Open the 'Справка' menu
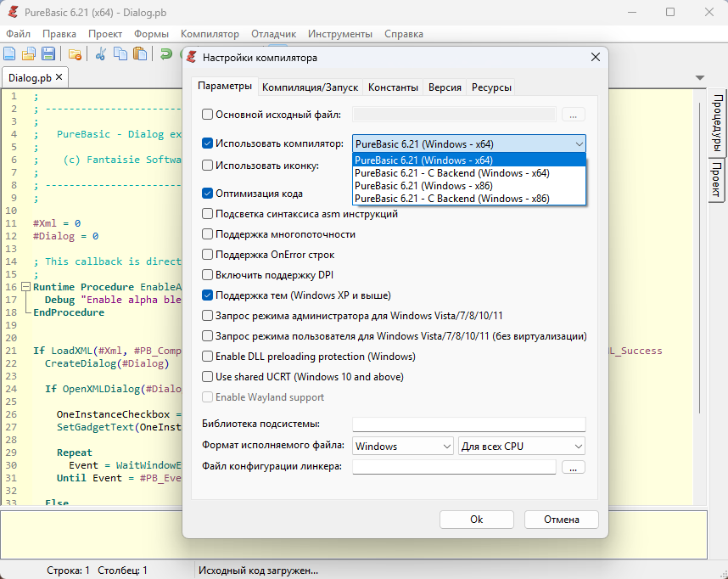This screenshot has height=579, width=728. point(404,34)
